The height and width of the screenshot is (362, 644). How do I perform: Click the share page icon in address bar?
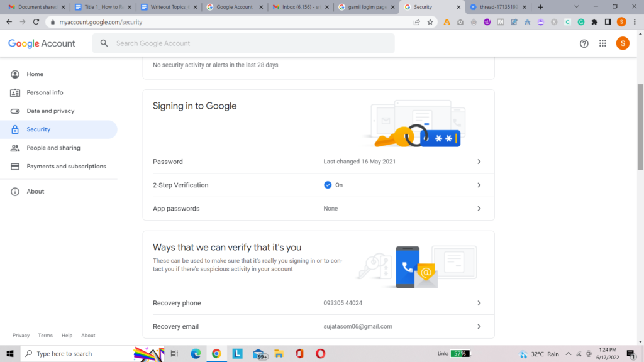[x=416, y=22]
